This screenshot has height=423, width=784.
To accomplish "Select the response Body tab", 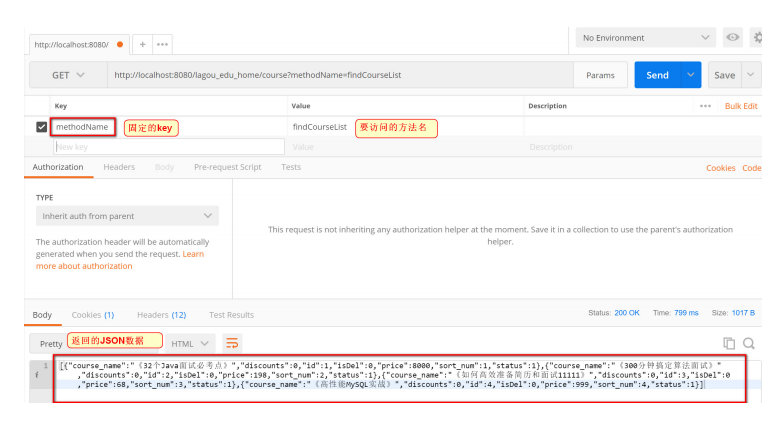I will [x=42, y=315].
